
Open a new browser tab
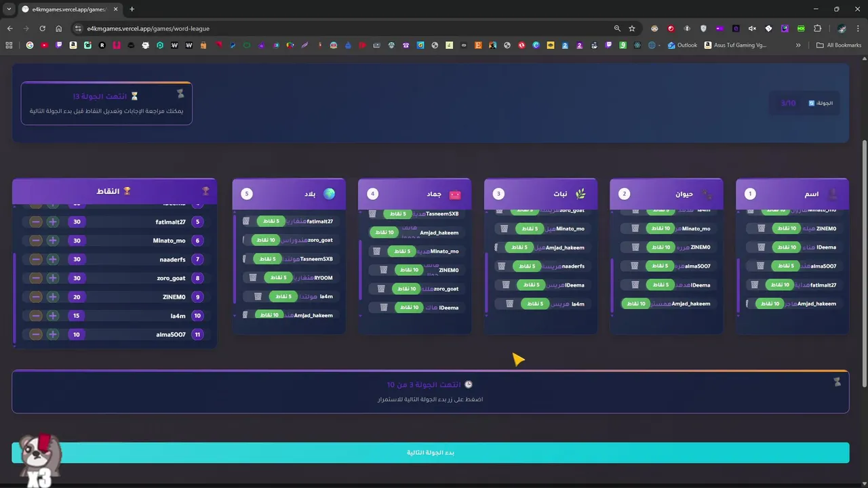(132, 9)
